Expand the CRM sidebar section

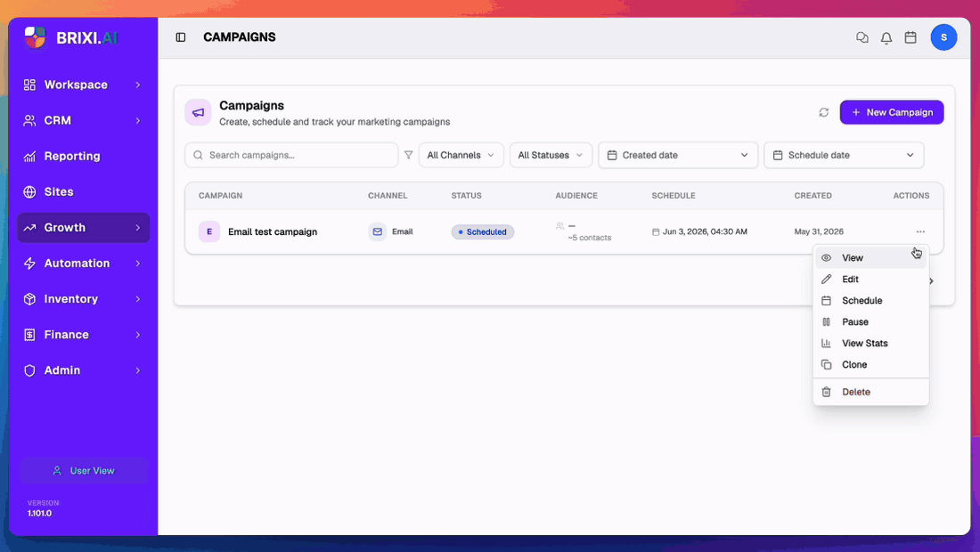(x=83, y=120)
